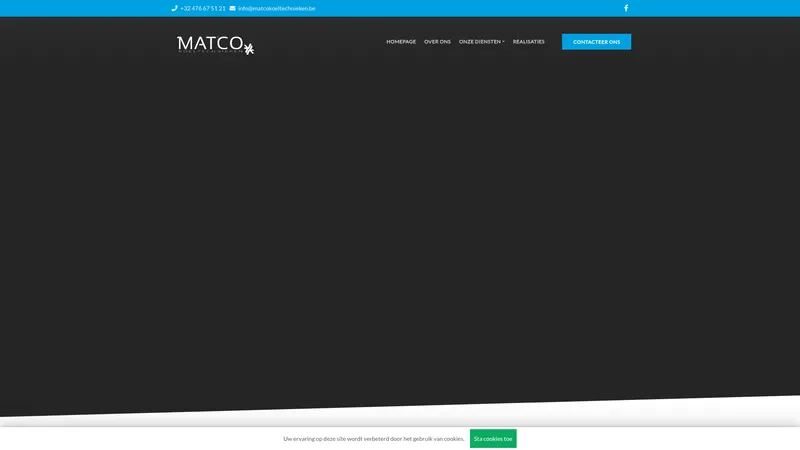Accept cookies with Sta cookies toe
Viewport: 800px width, 450px height.
point(493,439)
